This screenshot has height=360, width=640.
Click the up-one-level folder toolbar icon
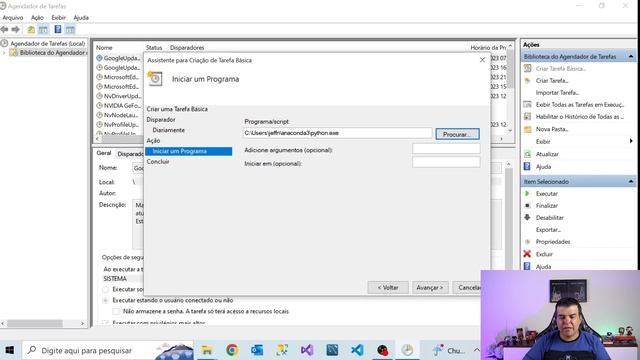point(31,29)
